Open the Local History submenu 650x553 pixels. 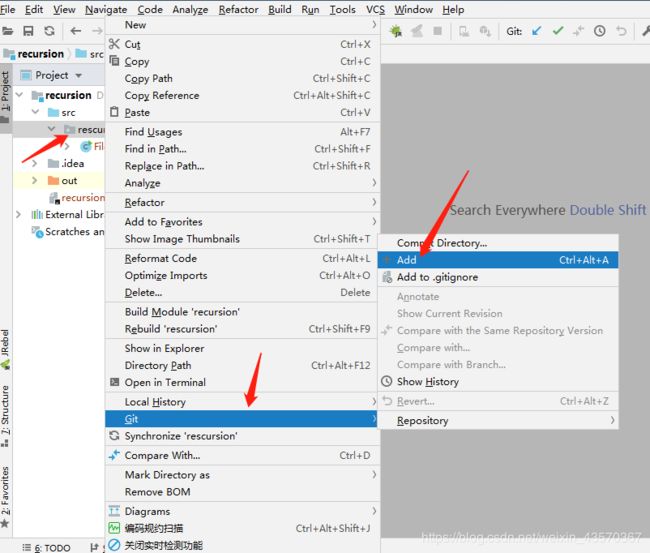pyautogui.click(x=243, y=402)
